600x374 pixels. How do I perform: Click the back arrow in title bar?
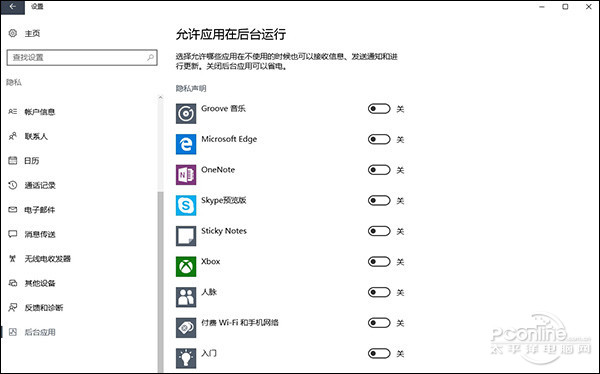pyautogui.click(x=13, y=7)
